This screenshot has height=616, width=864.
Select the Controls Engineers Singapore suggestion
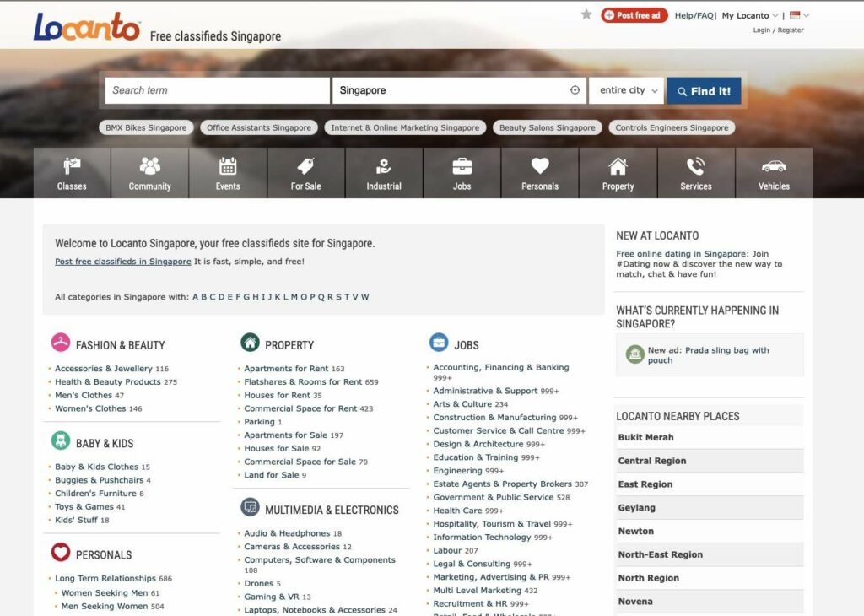pos(672,127)
